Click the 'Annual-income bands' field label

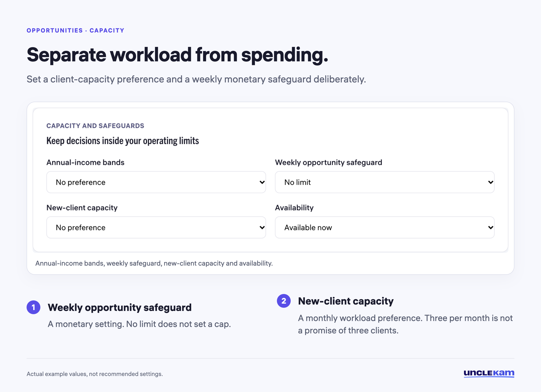click(86, 162)
